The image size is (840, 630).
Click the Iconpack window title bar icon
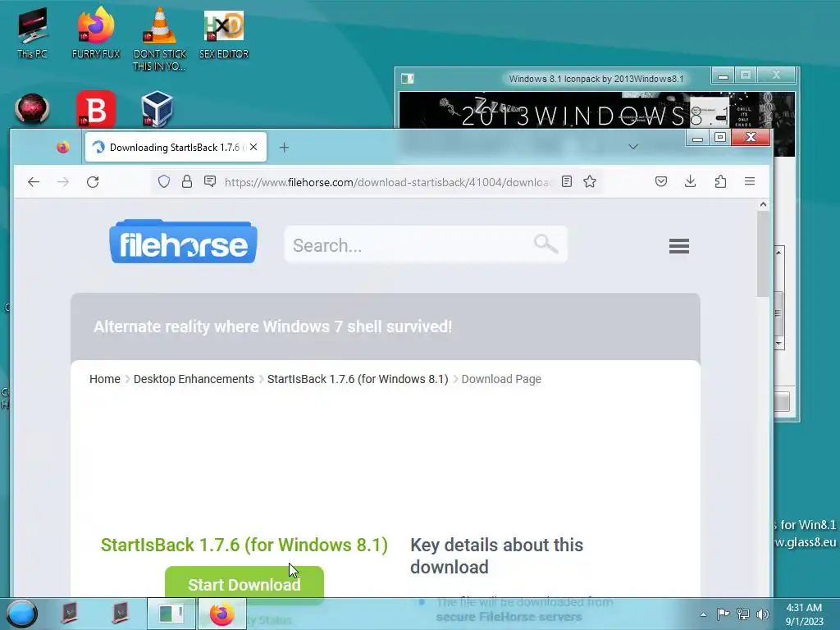[x=407, y=79]
